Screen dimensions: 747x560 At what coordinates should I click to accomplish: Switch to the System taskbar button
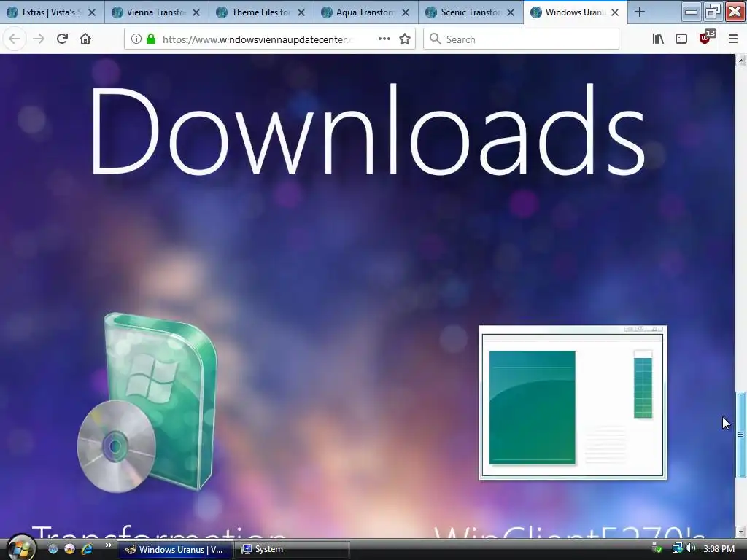[292, 549]
